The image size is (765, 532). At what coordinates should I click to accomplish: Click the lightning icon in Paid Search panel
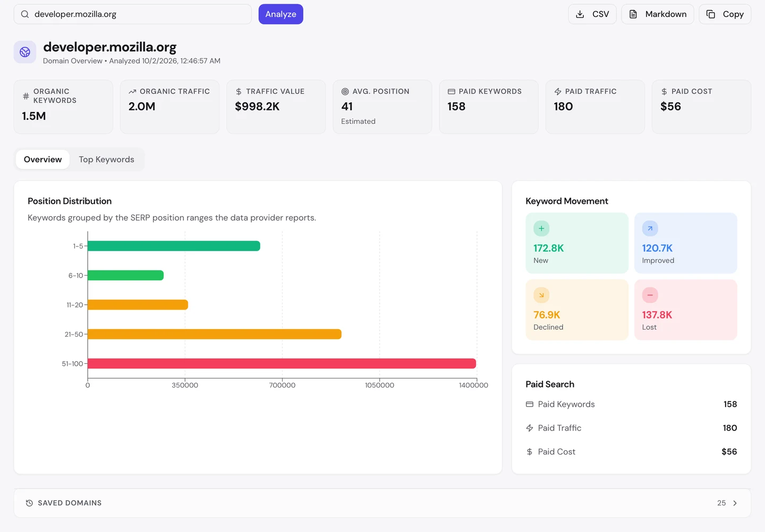point(530,428)
